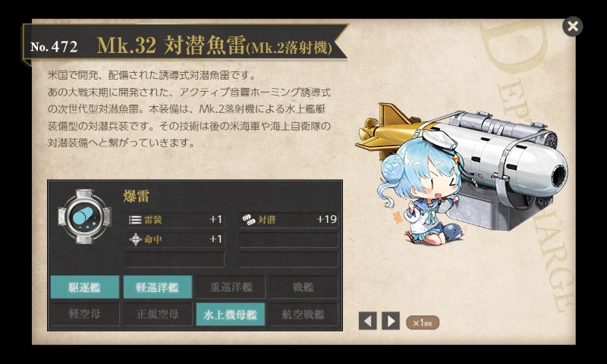
Task: Select the 軽巡洋艦 ship type tile
Action: (158, 287)
